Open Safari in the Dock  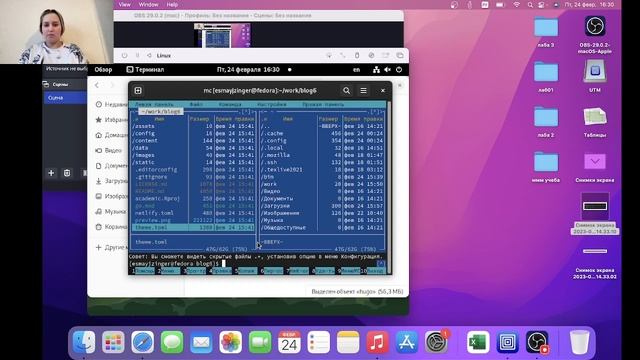[142, 342]
